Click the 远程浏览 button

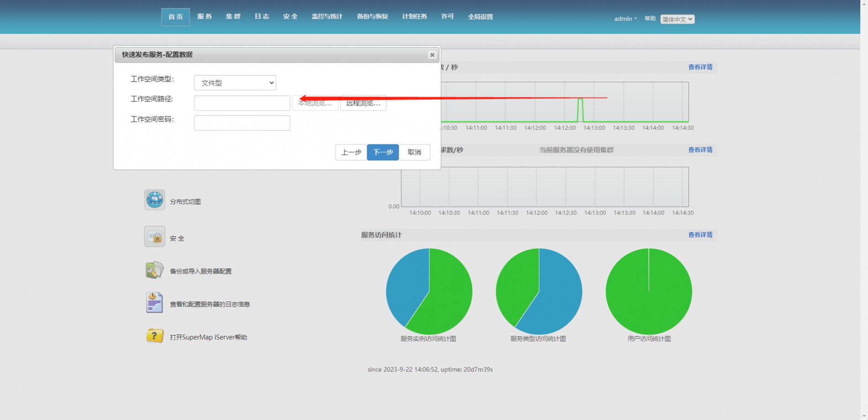[x=363, y=103]
